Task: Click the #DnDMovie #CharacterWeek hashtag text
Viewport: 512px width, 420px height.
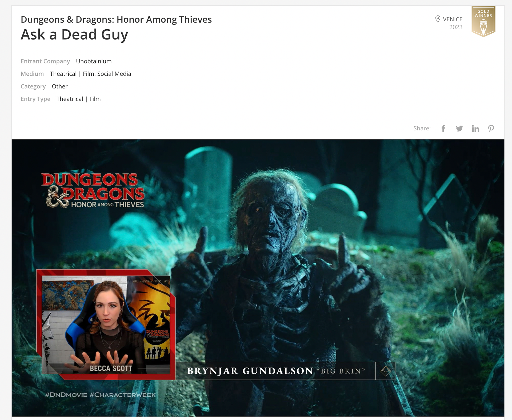Action: click(100, 395)
